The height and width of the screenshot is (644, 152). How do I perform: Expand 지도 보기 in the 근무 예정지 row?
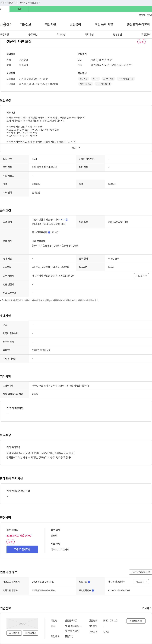[x=141, y=276]
